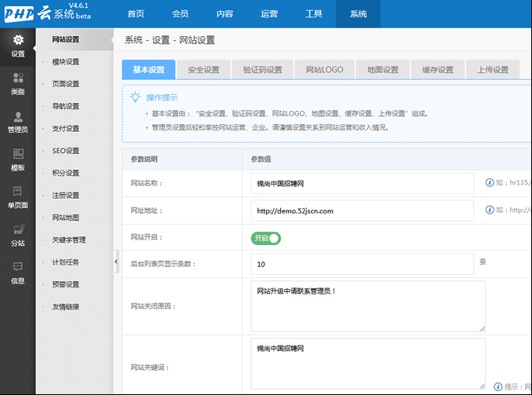Click info icon beside 网站名称 field
Screen dimensions: 532x395
pyautogui.click(x=490, y=183)
